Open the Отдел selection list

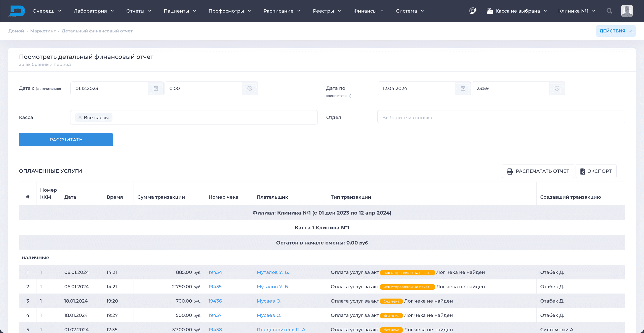pos(501,117)
